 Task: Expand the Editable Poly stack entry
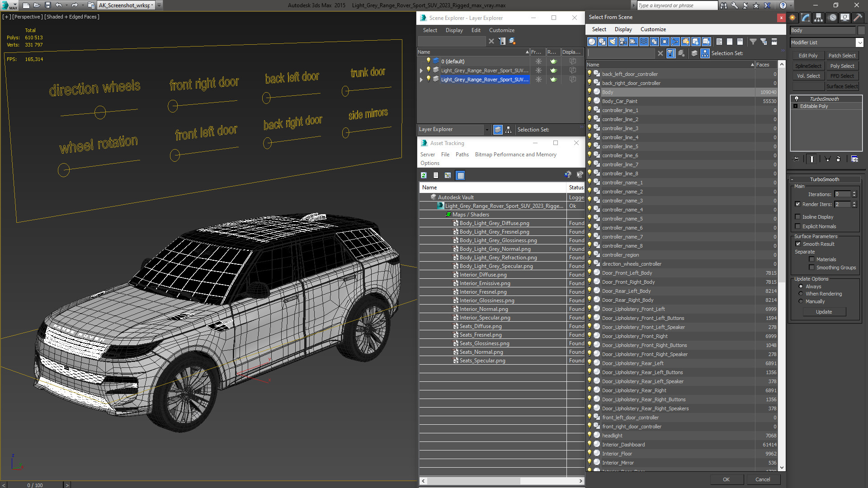tap(796, 106)
